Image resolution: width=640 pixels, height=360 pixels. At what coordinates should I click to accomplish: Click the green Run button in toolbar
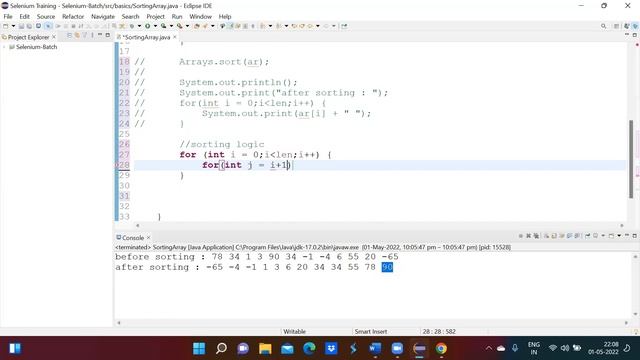point(147,26)
